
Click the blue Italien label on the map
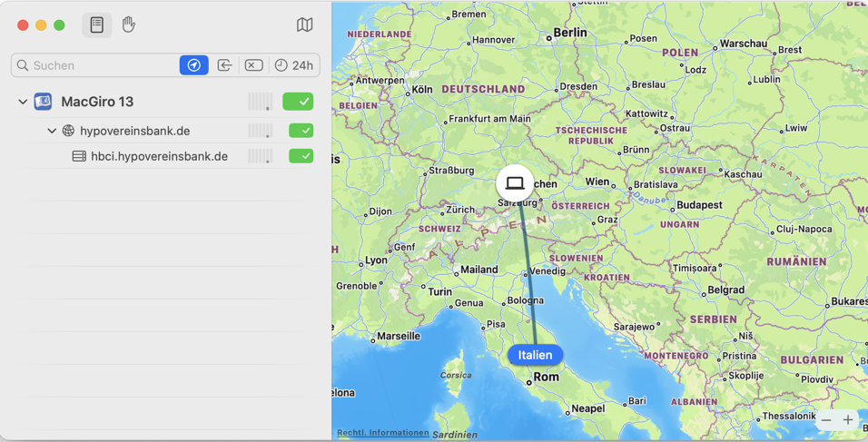535,355
